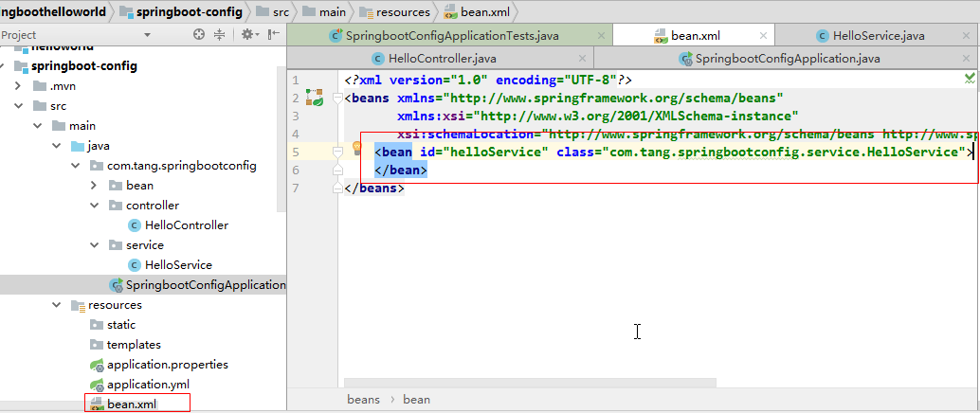Screen dimensions: 980x413
Task: Close the HelloService.java tab
Action: click(x=968, y=36)
